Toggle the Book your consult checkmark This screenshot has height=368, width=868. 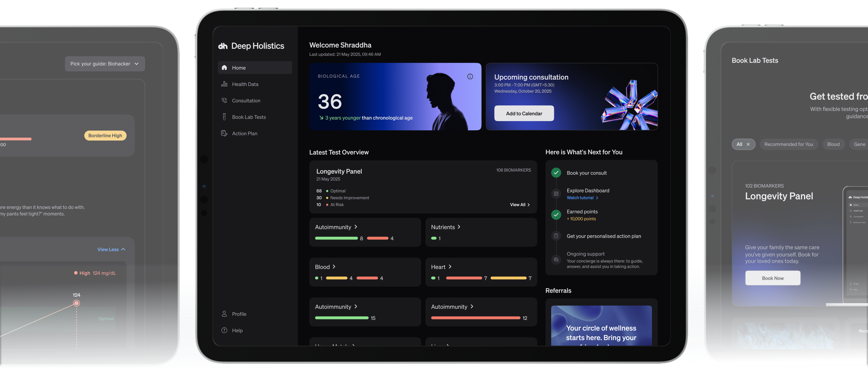click(556, 173)
